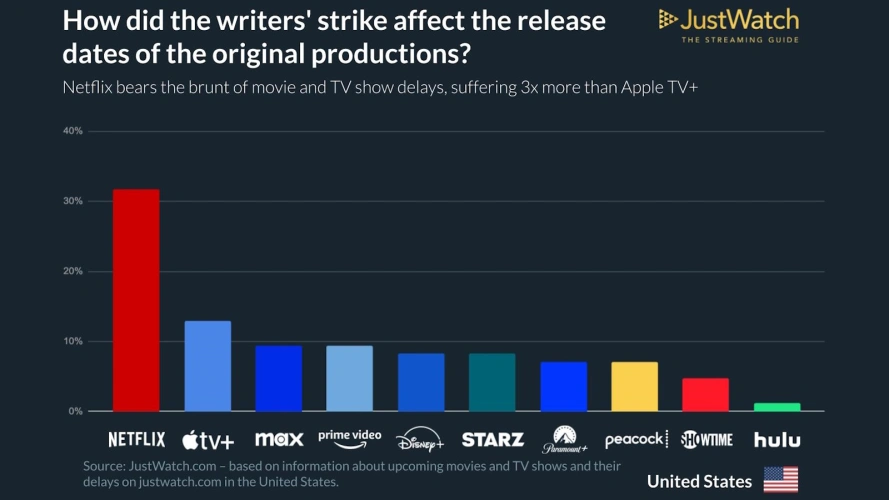Click the Apple TV+ blue bar

coord(208,366)
